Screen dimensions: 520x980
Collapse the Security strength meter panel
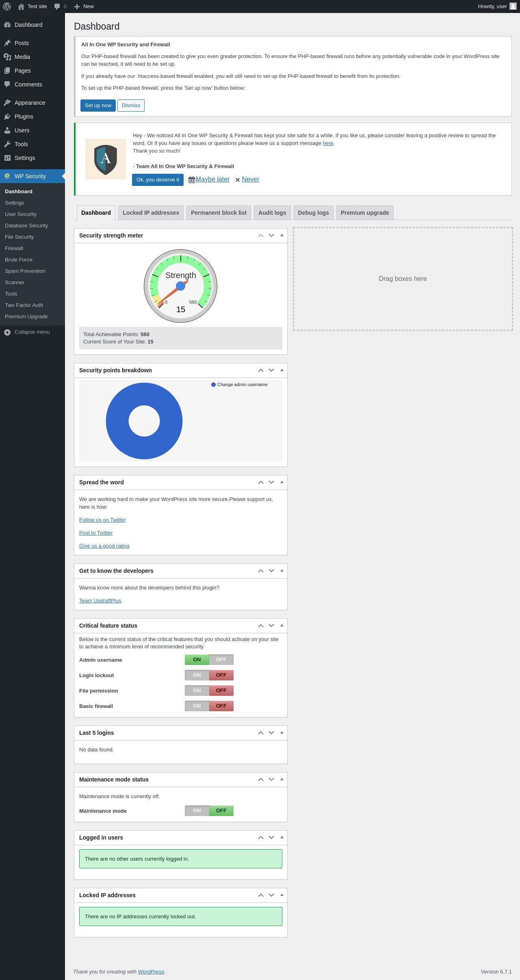click(282, 235)
